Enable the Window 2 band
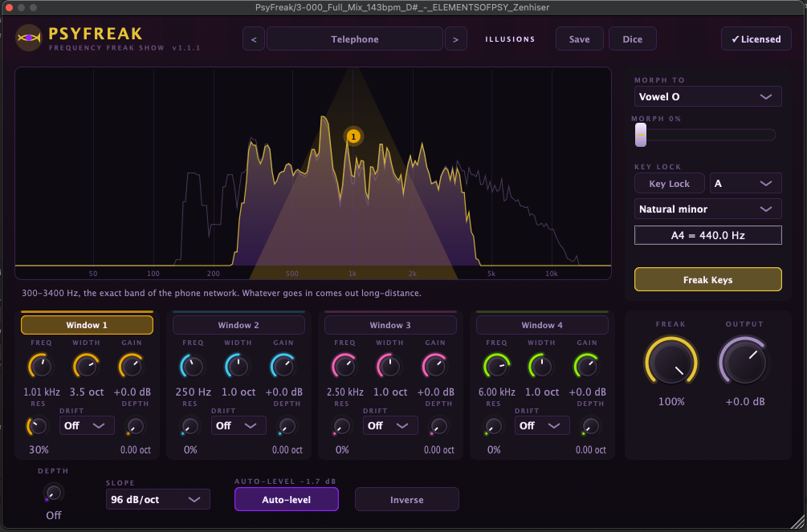807x532 pixels. (238, 325)
